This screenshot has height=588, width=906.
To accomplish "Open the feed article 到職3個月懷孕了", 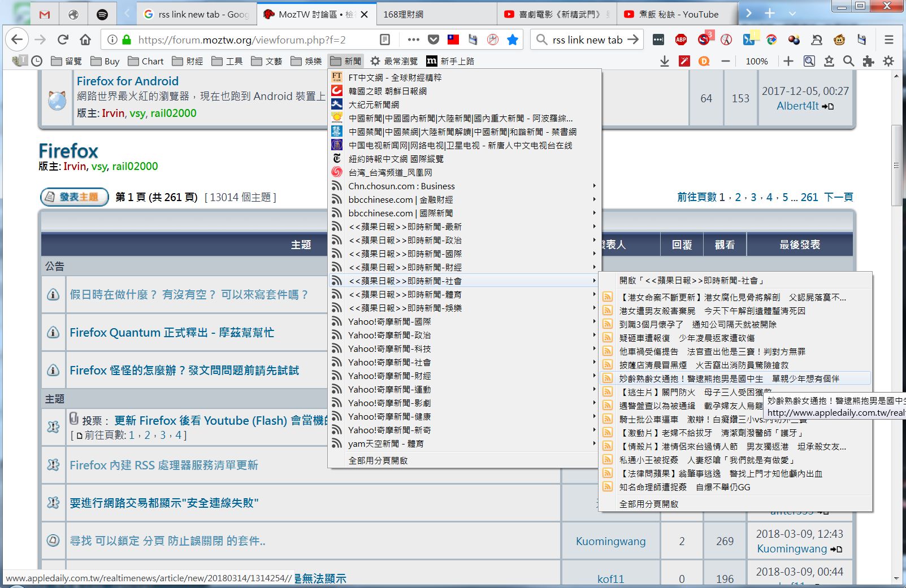I will [x=735, y=324].
